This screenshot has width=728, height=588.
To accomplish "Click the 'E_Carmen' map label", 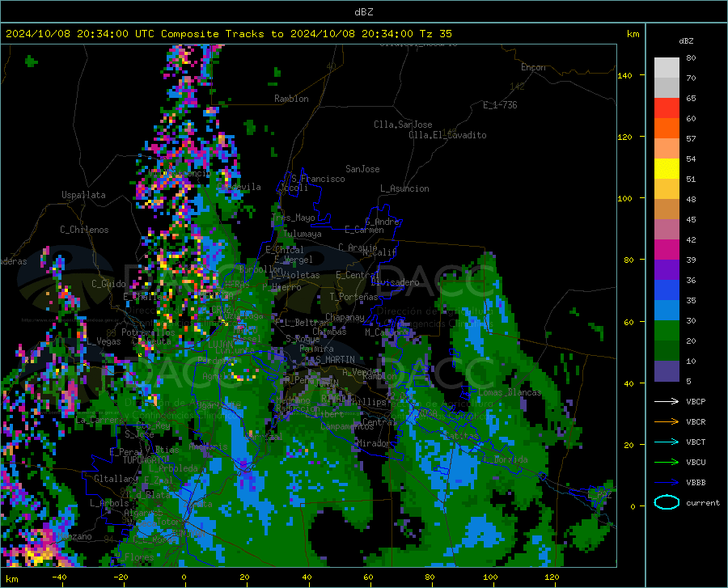I will click(365, 230).
